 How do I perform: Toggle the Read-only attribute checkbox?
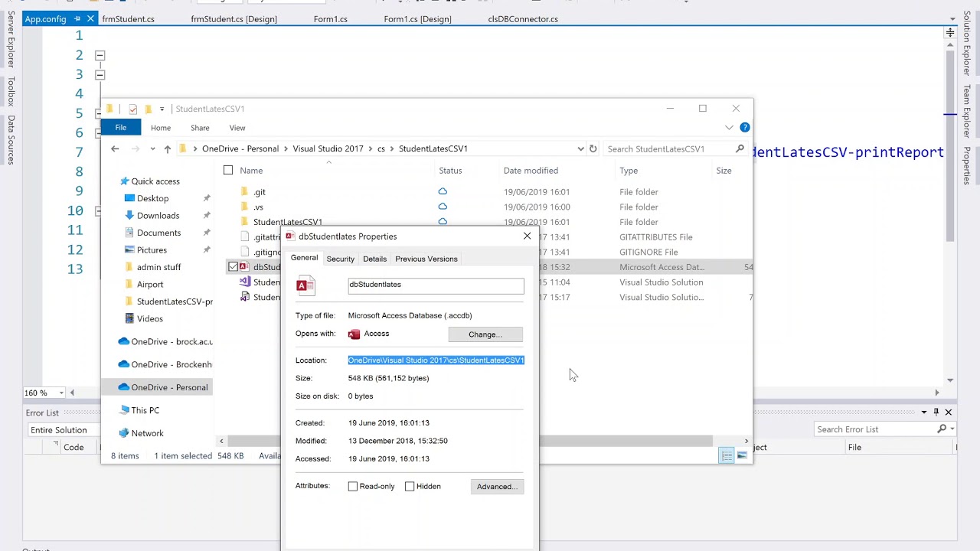click(353, 487)
